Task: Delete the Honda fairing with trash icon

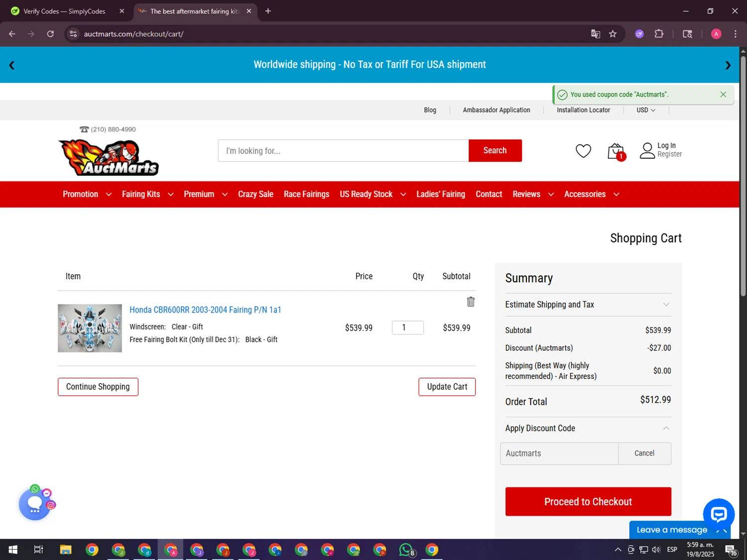Action: 471,302
